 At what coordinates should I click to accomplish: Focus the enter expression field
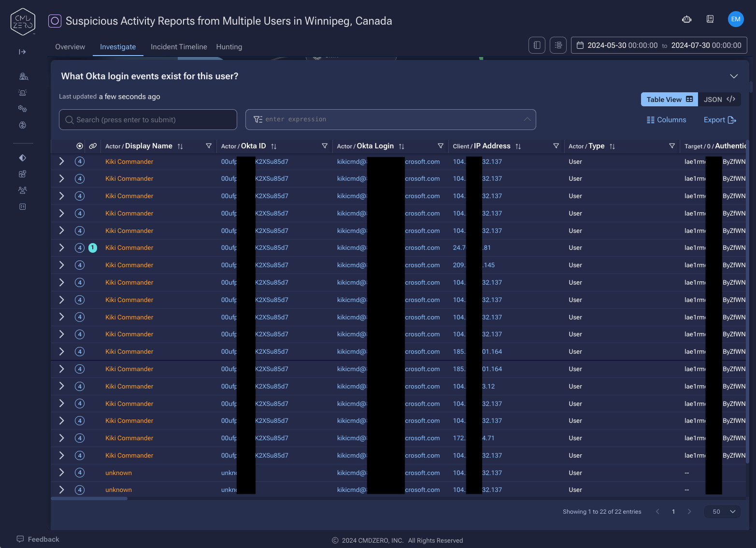pos(391,119)
